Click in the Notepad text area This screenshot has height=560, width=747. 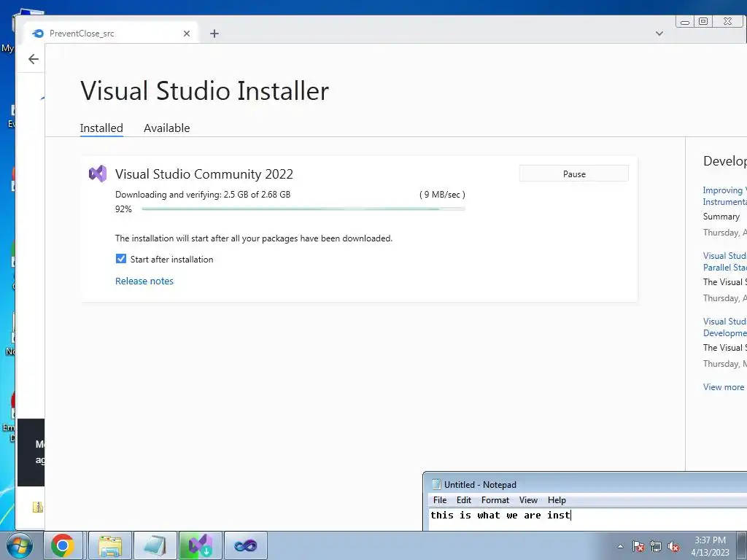(x=588, y=519)
